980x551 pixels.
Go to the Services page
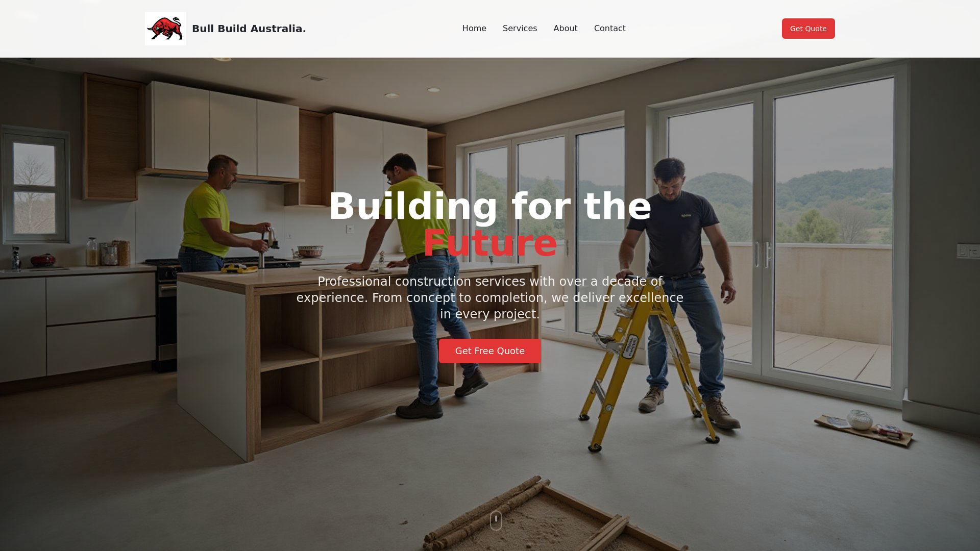click(520, 29)
